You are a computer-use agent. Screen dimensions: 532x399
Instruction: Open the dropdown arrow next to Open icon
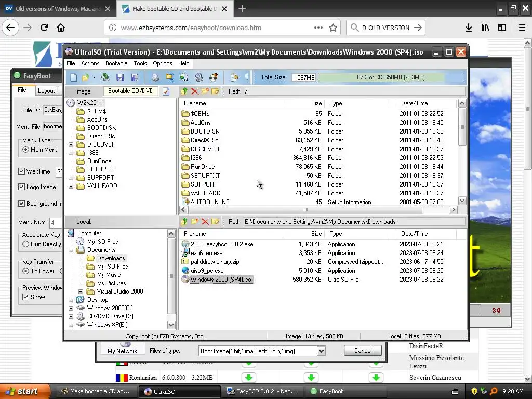tap(94, 78)
